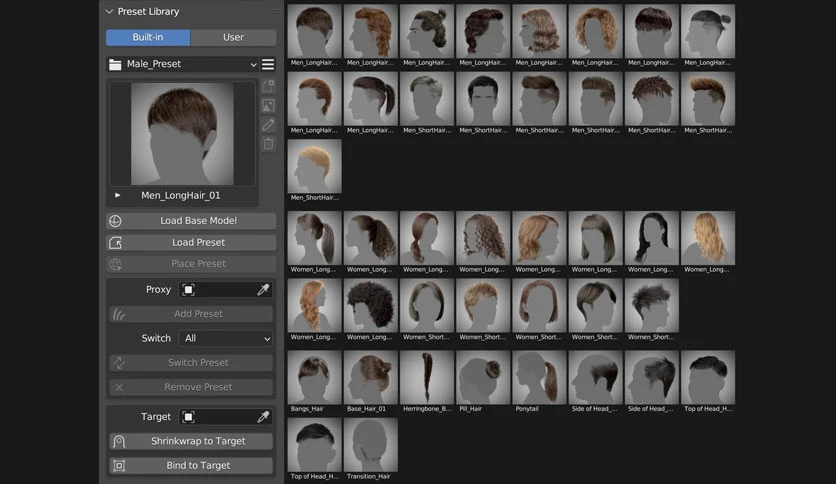Select the Pill_Hair thumbnail
The width and height of the screenshot is (836, 484).
[x=483, y=377]
